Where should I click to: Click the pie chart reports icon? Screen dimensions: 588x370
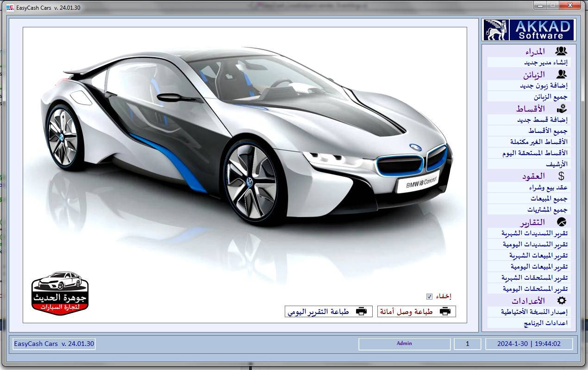[562, 222]
